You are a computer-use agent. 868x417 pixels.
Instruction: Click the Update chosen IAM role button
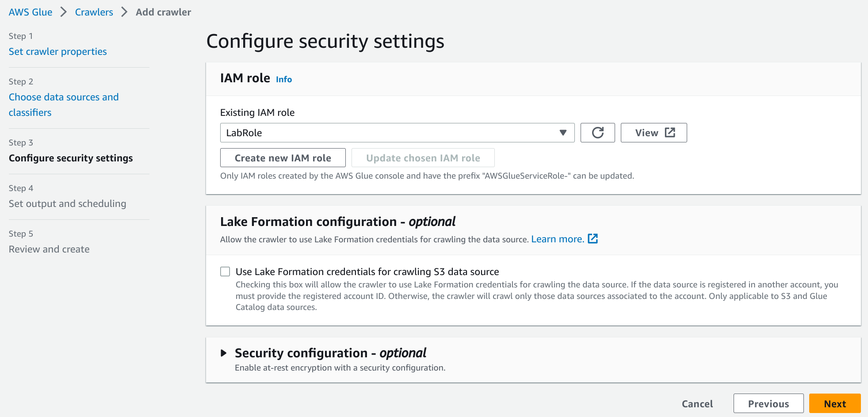coord(423,158)
